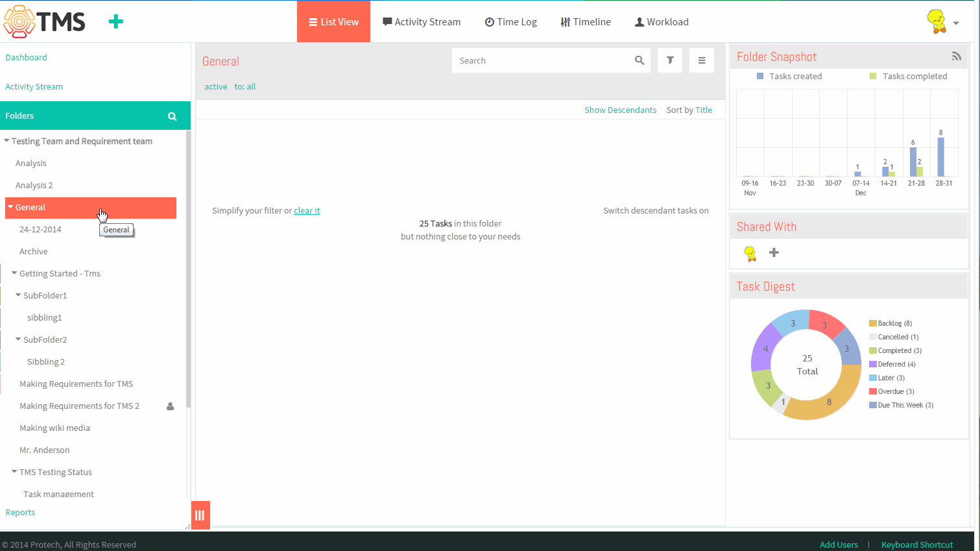Open Making wiki media folder
The image size is (980, 551).
pyautogui.click(x=54, y=428)
